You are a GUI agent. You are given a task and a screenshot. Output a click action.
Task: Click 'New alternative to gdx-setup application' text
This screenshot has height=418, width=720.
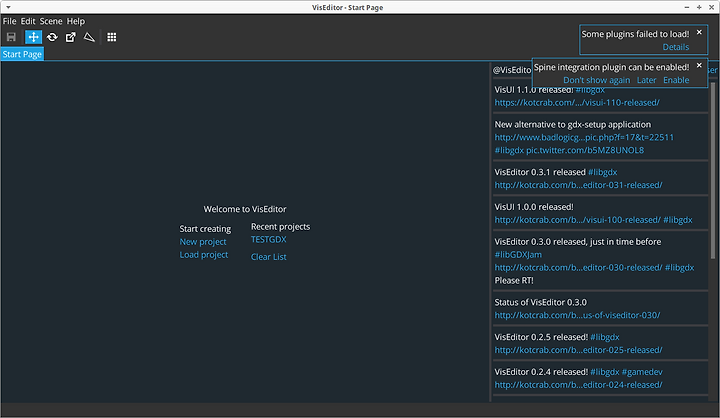[573, 124]
